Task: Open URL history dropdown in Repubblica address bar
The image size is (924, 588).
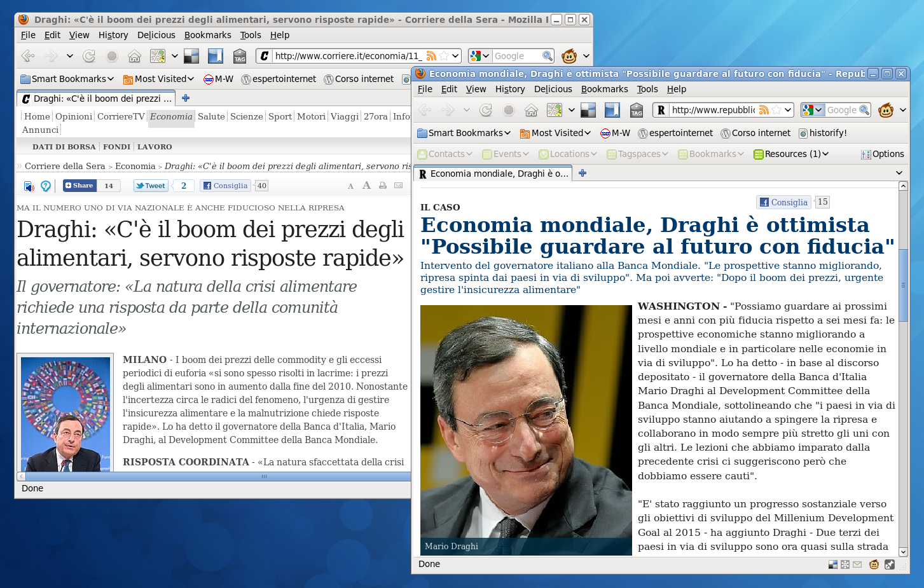Action: (x=788, y=110)
